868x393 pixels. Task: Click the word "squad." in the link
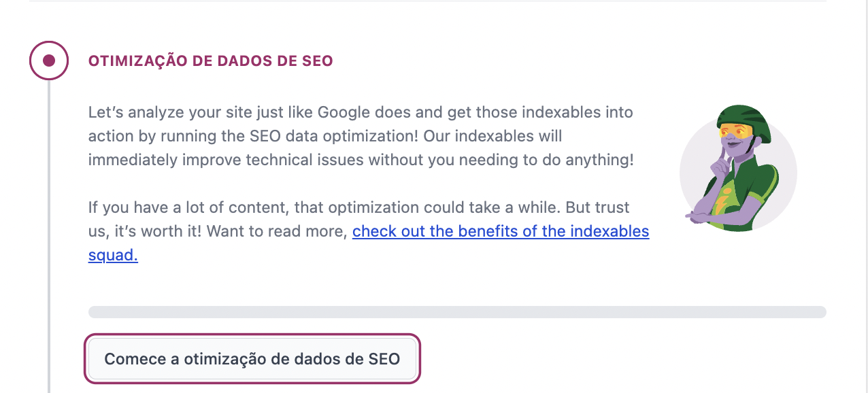pos(113,256)
